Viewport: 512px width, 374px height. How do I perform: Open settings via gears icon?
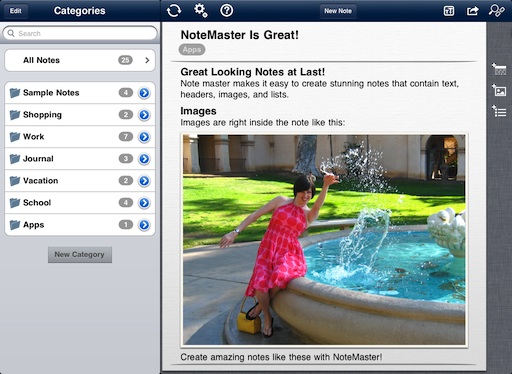tap(201, 10)
